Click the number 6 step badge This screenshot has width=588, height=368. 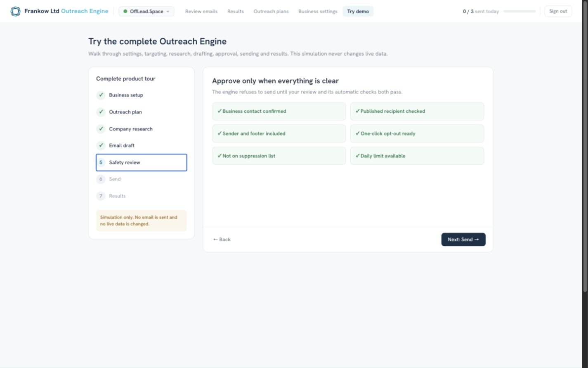[x=101, y=179]
